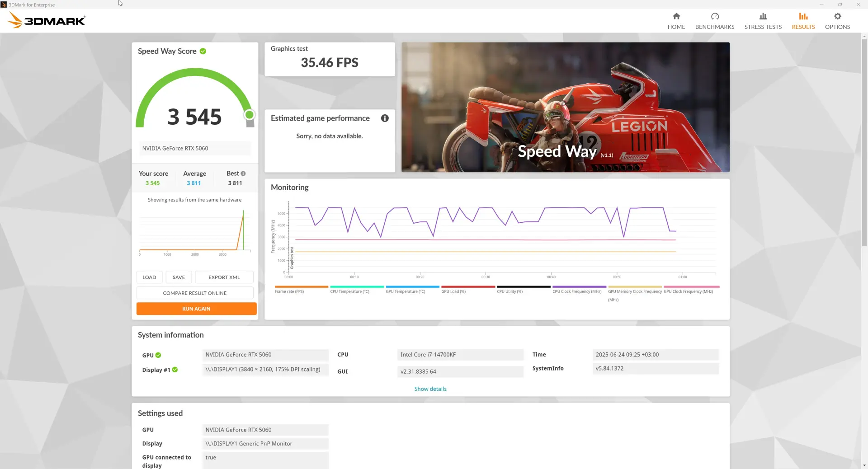
Task: Toggle CPU Clock Frequency legend
Action: point(579,290)
